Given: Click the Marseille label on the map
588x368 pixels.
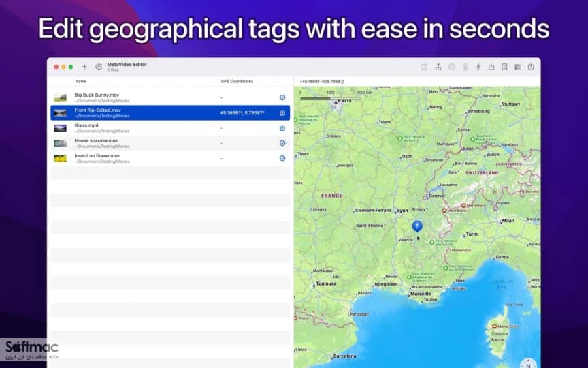Looking at the screenshot, I should coord(421,294).
